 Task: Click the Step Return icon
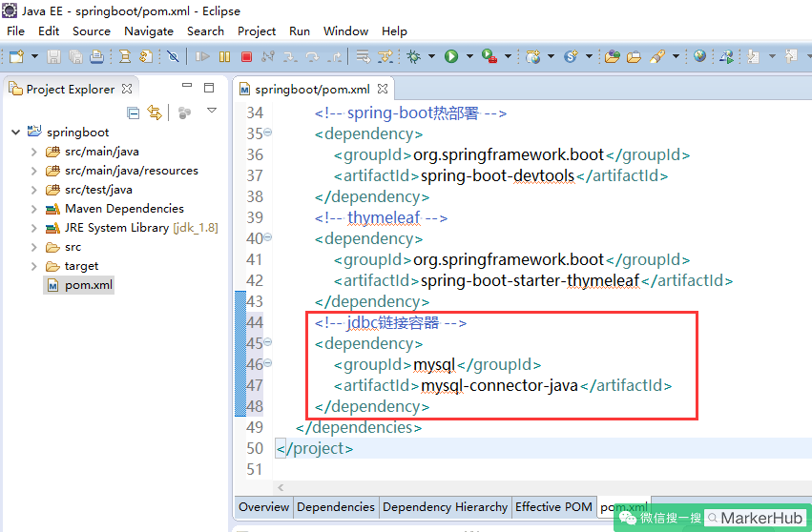335,56
